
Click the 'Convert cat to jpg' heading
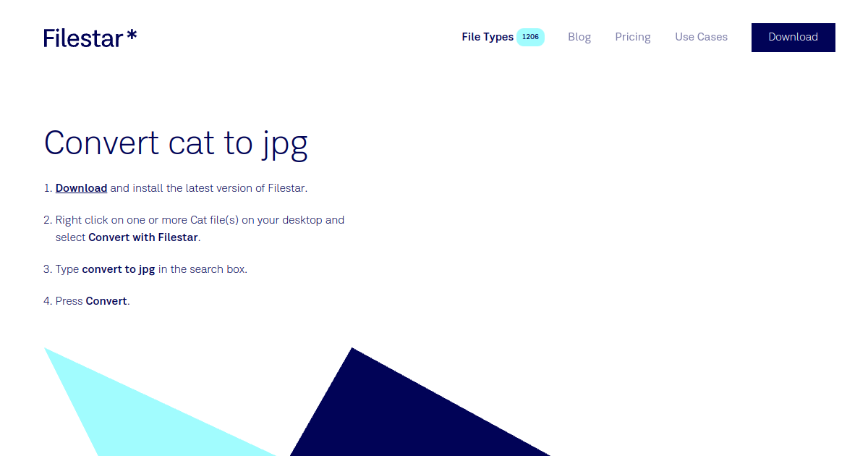coord(176,143)
